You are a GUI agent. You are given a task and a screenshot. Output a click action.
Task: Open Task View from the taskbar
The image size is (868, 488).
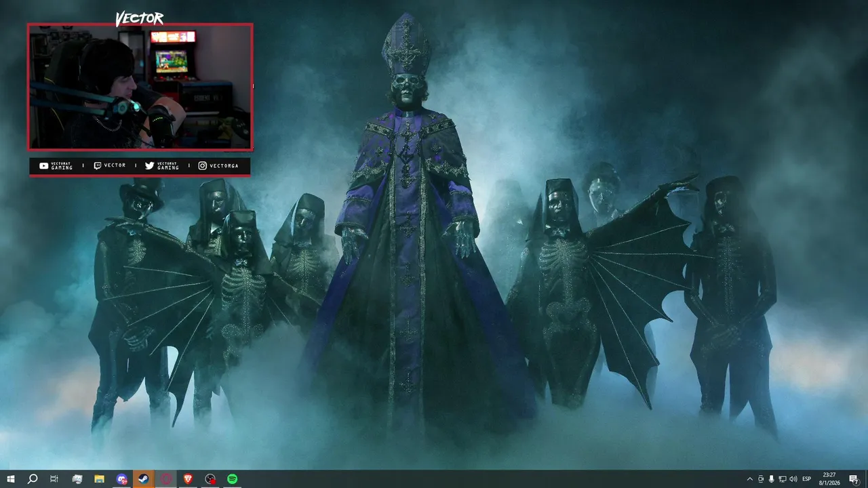pos(54,479)
